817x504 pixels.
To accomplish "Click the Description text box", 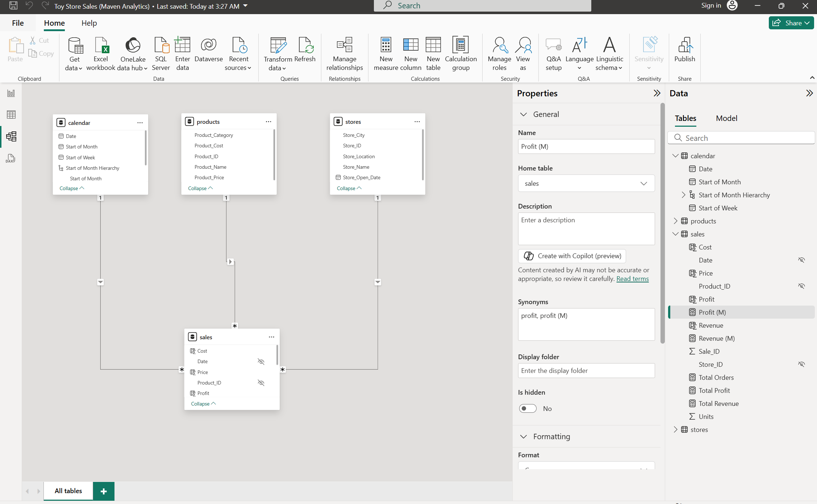I will pyautogui.click(x=586, y=229).
